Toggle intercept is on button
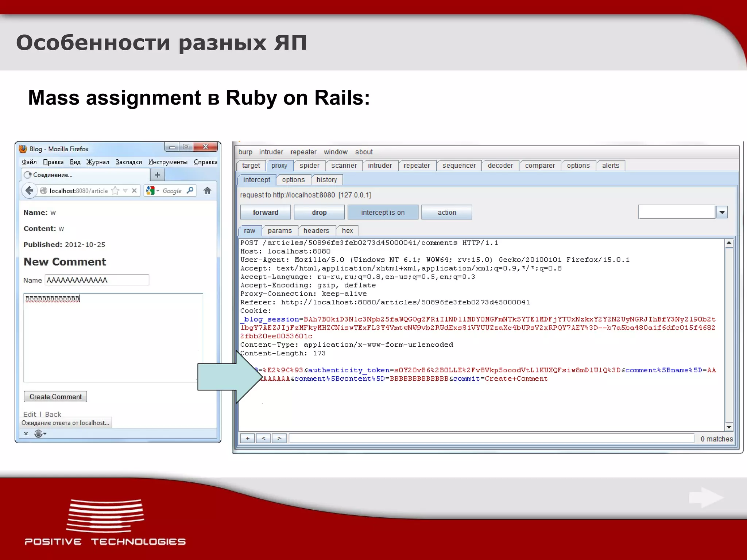 point(383,212)
